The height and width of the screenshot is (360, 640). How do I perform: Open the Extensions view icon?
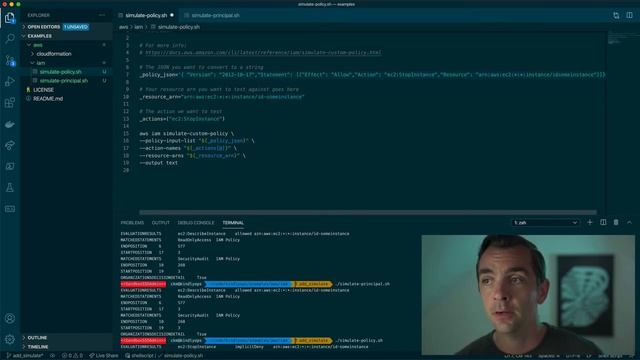click(10, 102)
